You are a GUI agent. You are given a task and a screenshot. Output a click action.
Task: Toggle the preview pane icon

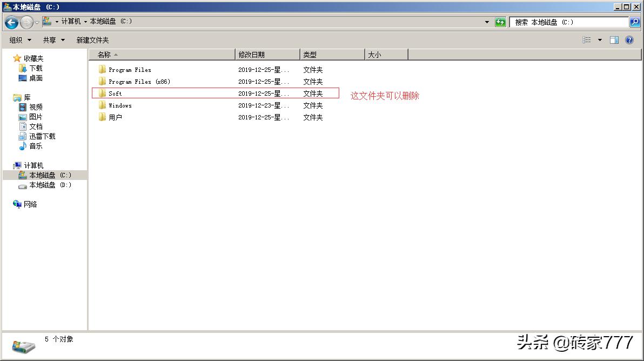click(614, 40)
